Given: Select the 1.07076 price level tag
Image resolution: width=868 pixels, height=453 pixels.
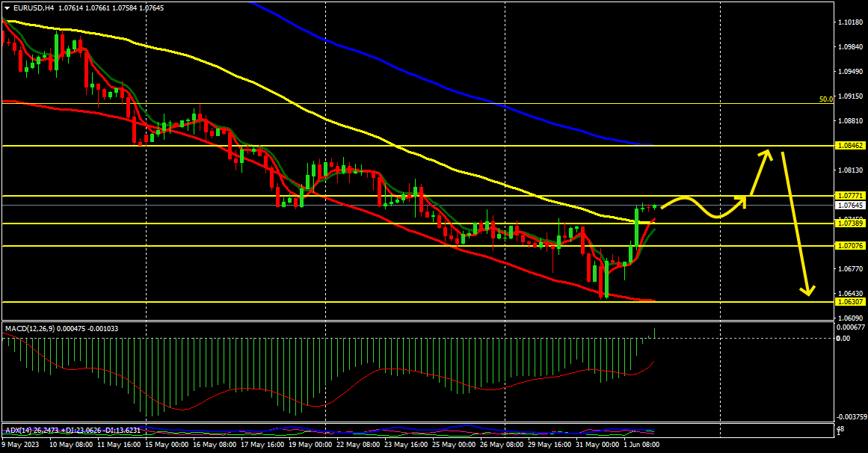Looking at the screenshot, I should (x=851, y=246).
